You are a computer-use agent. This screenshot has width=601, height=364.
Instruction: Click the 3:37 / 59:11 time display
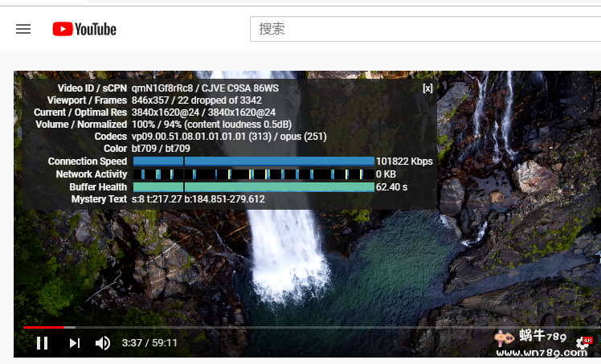[x=149, y=343]
